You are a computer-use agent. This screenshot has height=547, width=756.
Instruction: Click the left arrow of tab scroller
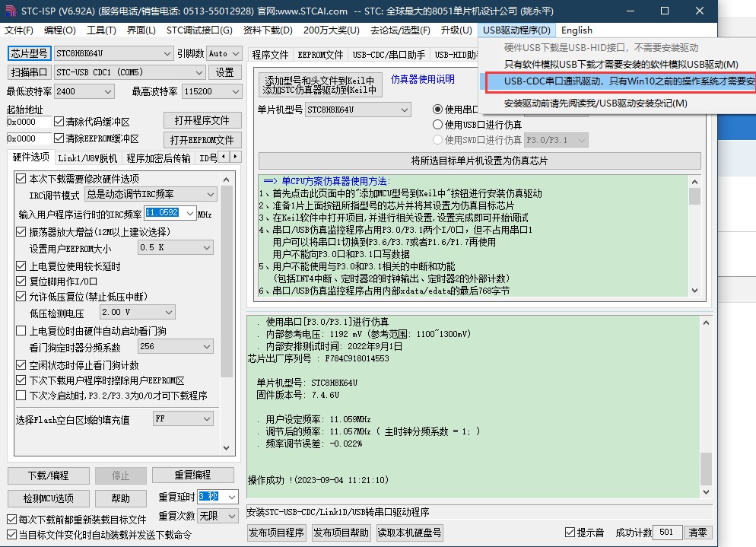pos(224,157)
